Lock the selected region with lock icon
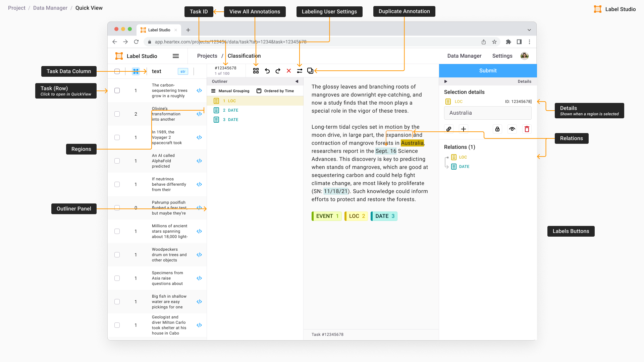Viewport: 644px width, 362px height. pyautogui.click(x=497, y=129)
